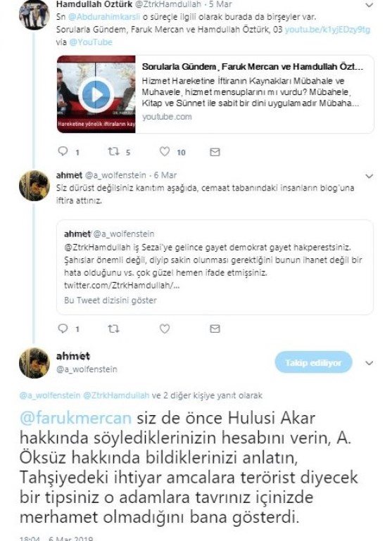The height and width of the screenshot is (541, 392).
Task: Send ahmet's 6 Mar tweet by message
Action: [215, 329]
